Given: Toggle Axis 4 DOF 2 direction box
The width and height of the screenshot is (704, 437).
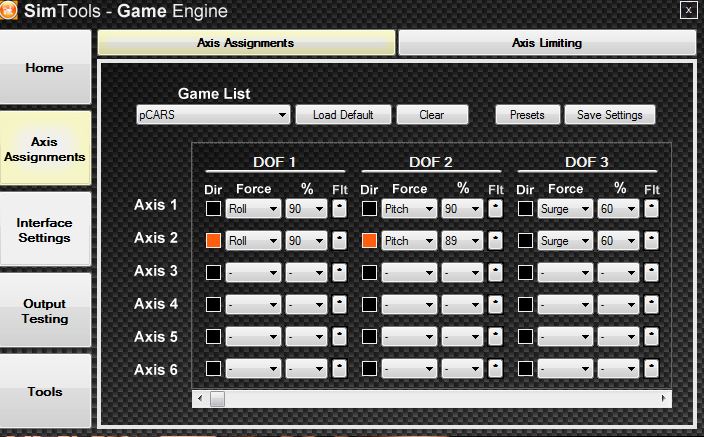Looking at the screenshot, I should coord(369,305).
